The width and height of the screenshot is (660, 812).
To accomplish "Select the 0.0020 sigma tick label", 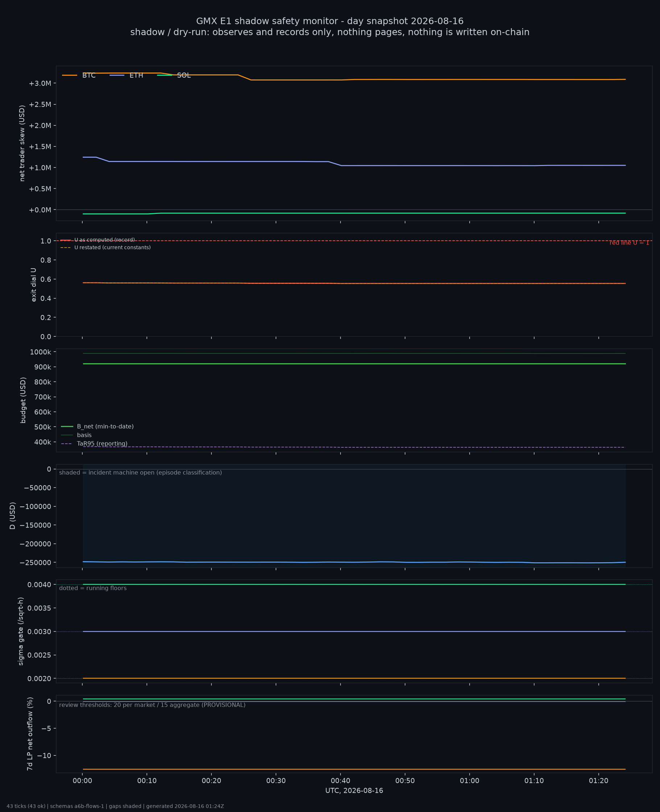I will click(x=39, y=678).
